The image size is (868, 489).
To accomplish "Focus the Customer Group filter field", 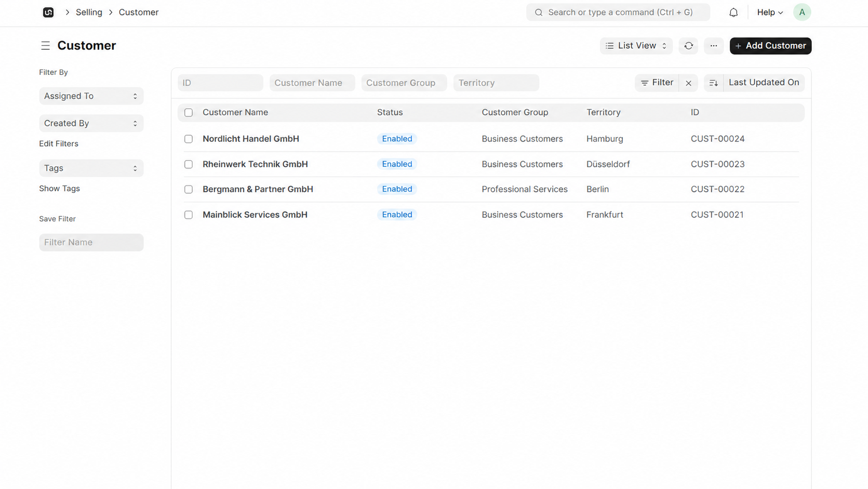I will (x=404, y=83).
